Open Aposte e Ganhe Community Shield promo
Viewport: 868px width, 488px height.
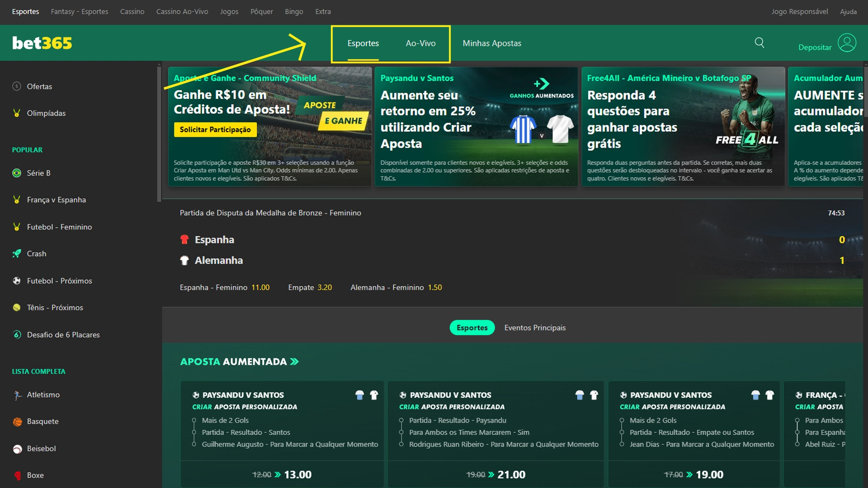pyautogui.click(x=270, y=127)
